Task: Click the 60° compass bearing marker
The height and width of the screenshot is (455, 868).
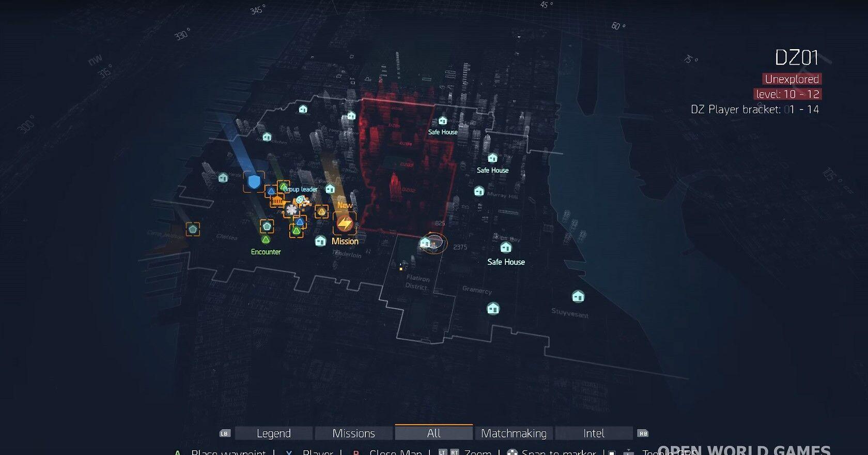Action: (618, 25)
